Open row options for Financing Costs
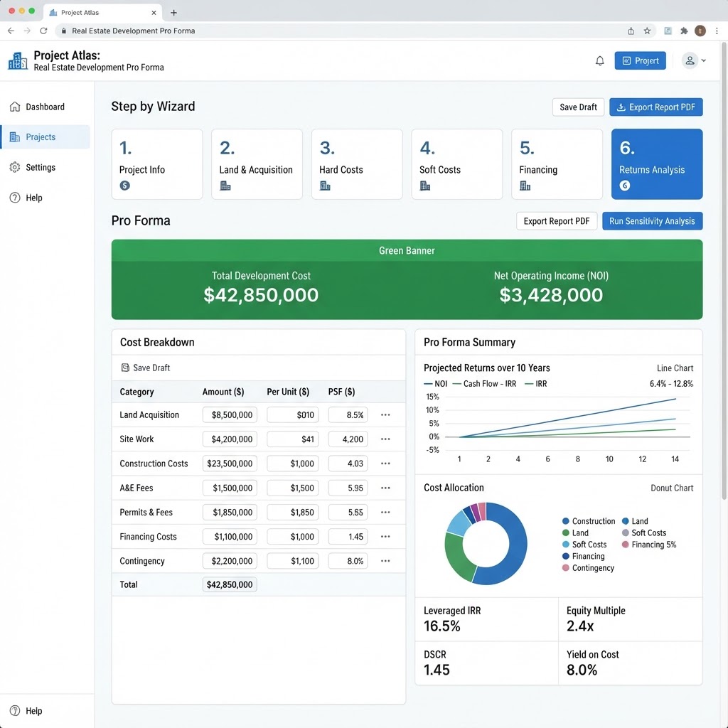 pyautogui.click(x=385, y=536)
